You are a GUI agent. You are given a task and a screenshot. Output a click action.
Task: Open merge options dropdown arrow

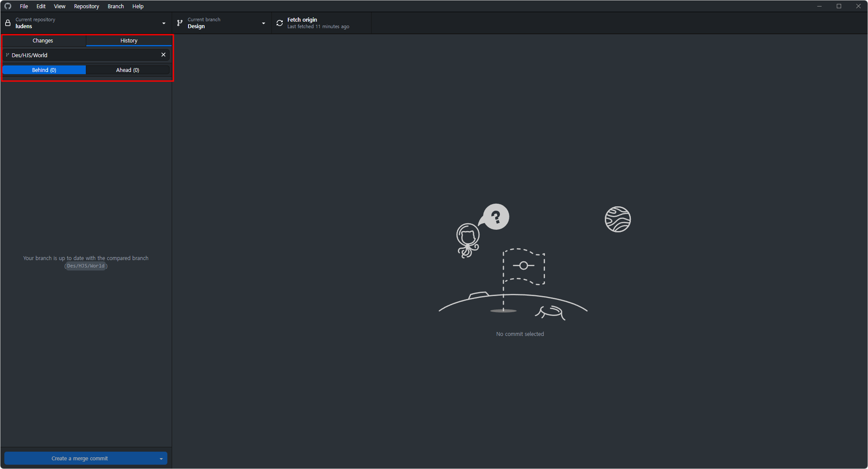161,459
